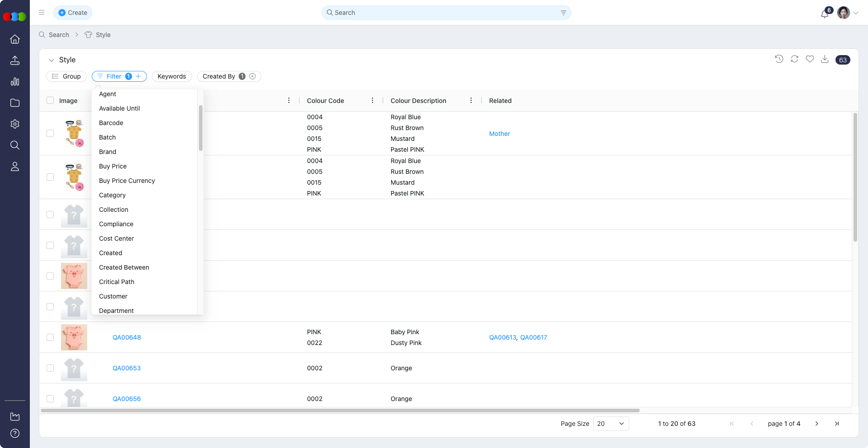868x448 pixels.
Task: Remove the Created By filter chip
Action: tap(253, 76)
